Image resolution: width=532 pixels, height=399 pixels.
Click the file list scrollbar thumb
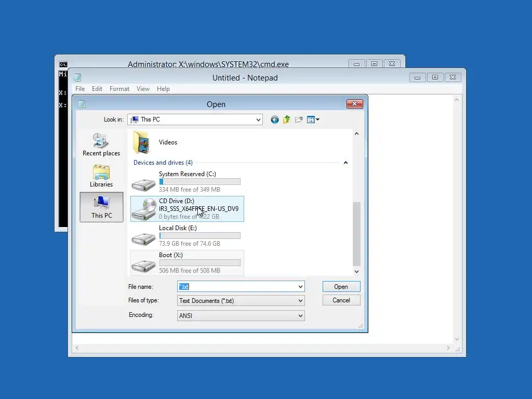point(356,234)
